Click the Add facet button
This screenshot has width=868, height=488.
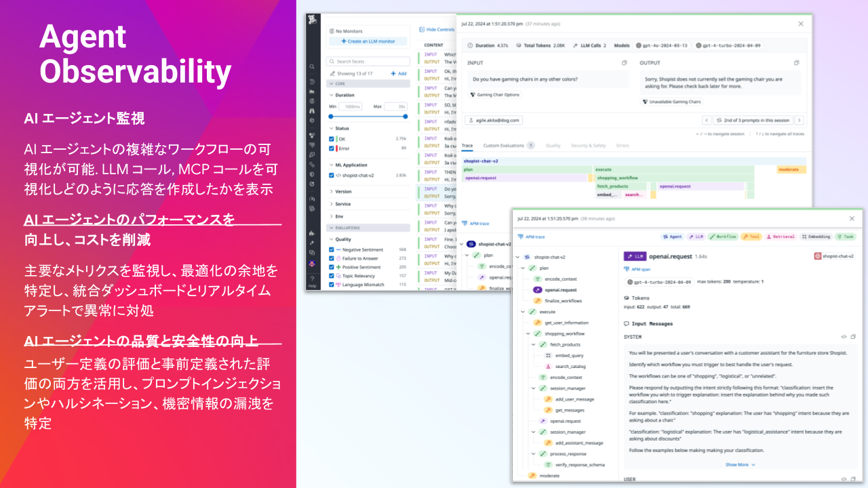[399, 73]
